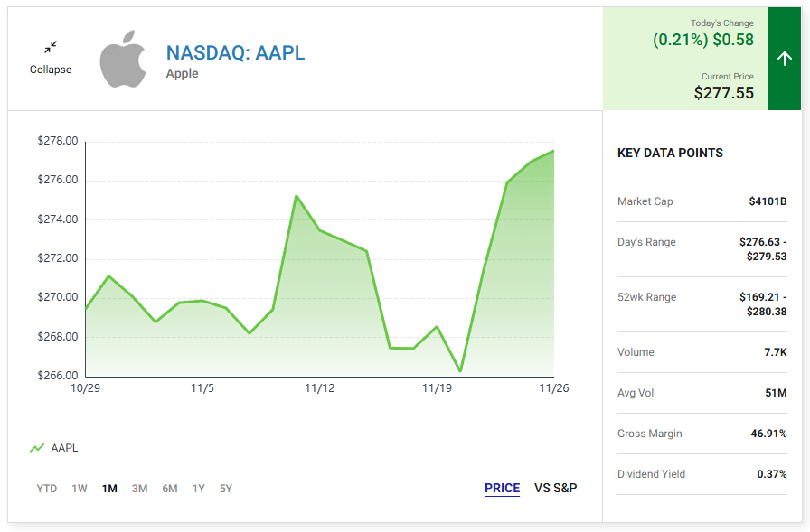
Task: Select the 1W time range
Action: [80, 488]
